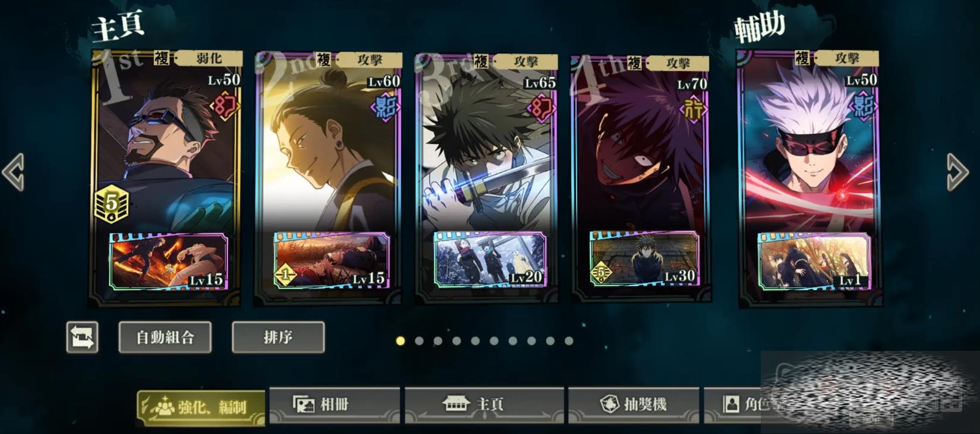Open the Lv30 memory card under 4th slot

[644, 258]
